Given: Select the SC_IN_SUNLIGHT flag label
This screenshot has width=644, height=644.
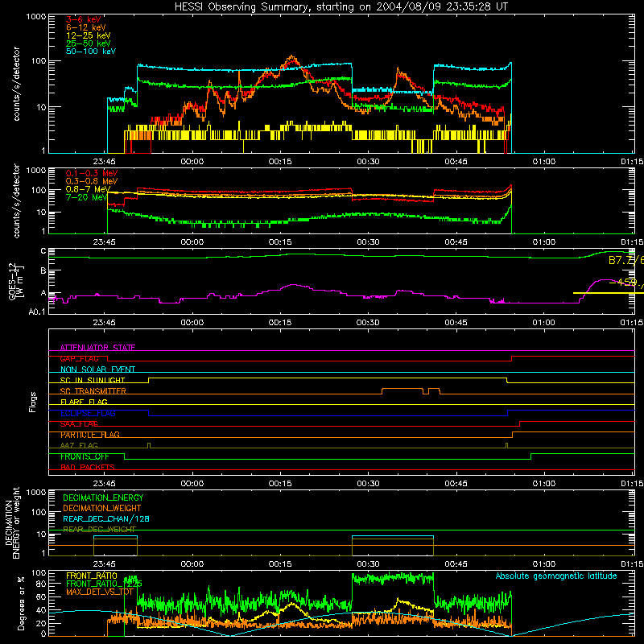Looking at the screenshot, I should (x=93, y=380).
